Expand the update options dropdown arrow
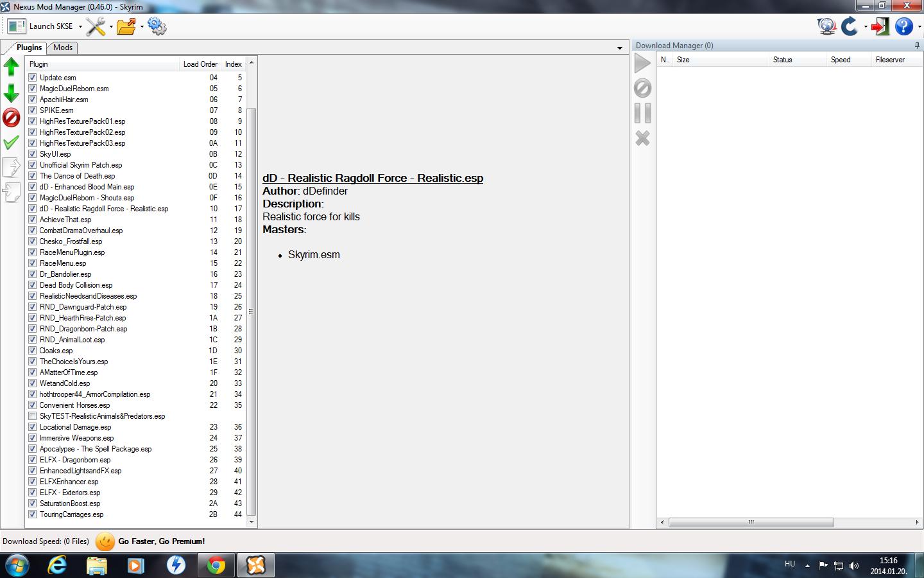924x578 pixels. 865,27
